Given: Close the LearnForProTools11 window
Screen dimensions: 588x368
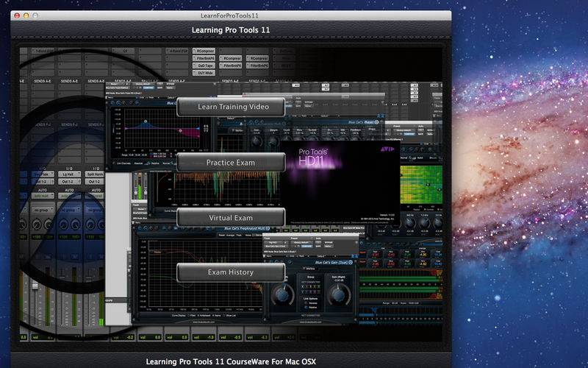Looking at the screenshot, I should point(17,15).
